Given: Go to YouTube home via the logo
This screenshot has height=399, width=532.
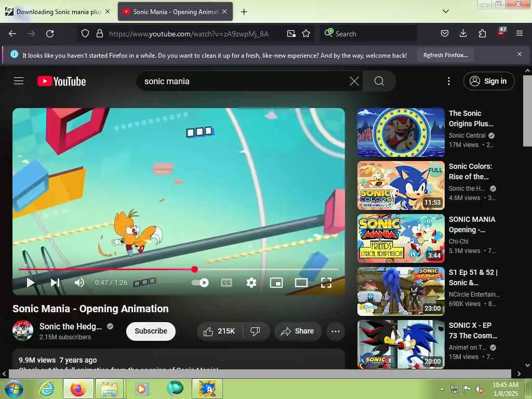Looking at the screenshot, I should [61, 82].
